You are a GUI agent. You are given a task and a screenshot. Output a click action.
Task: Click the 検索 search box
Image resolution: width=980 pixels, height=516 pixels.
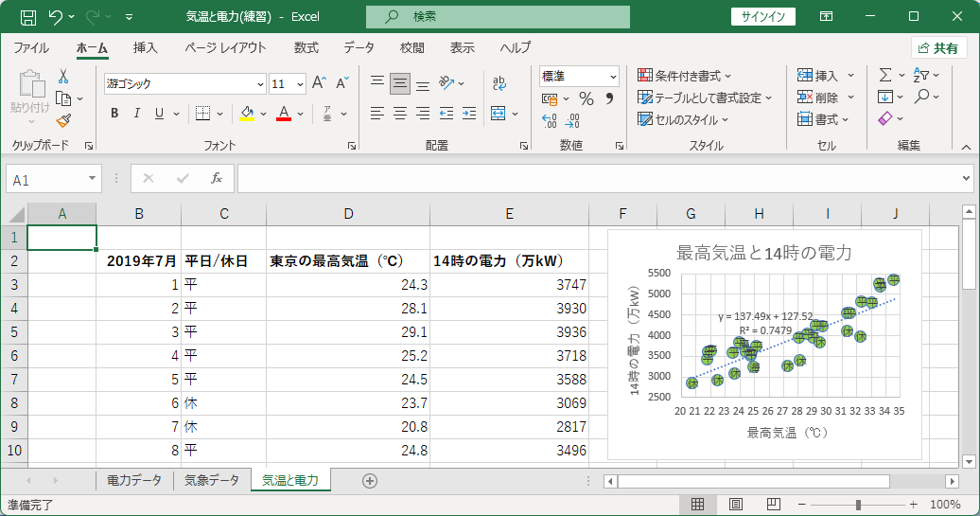[x=498, y=17]
